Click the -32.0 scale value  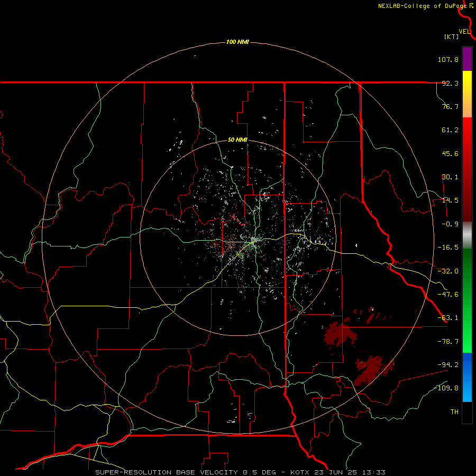coord(448,271)
